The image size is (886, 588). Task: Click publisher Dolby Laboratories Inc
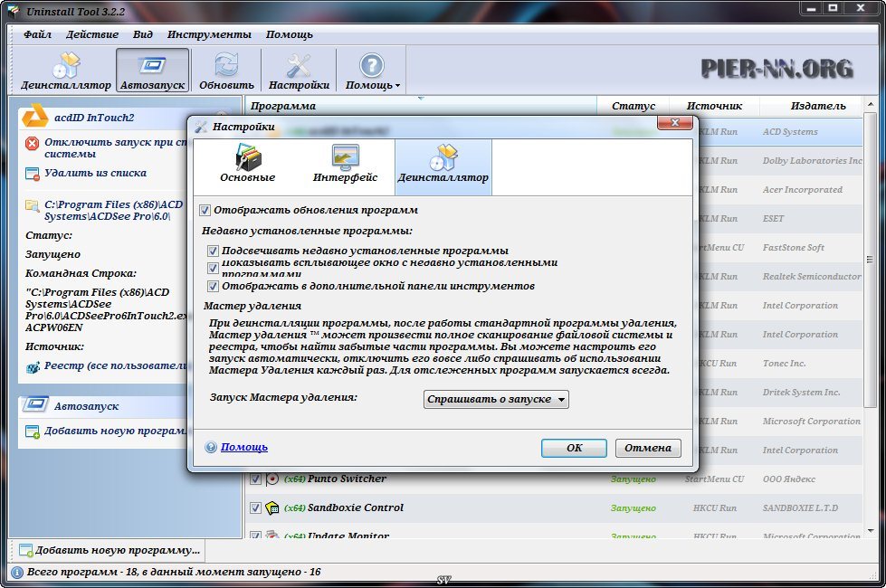(813, 161)
